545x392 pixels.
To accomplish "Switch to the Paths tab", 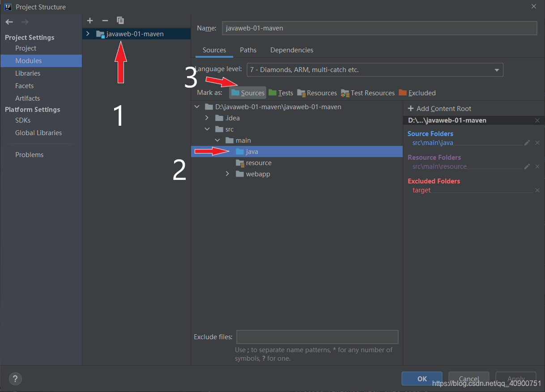I will 248,50.
